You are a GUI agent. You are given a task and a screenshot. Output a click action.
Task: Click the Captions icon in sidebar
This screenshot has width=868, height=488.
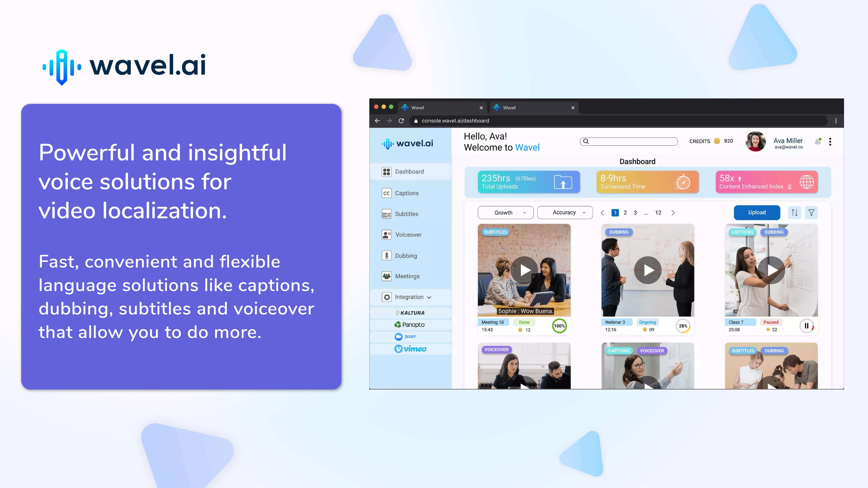386,192
